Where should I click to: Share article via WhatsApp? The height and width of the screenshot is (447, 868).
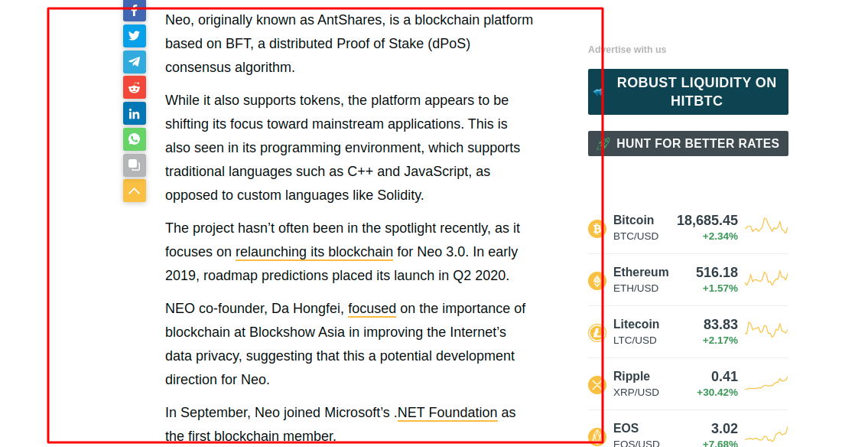(135, 139)
